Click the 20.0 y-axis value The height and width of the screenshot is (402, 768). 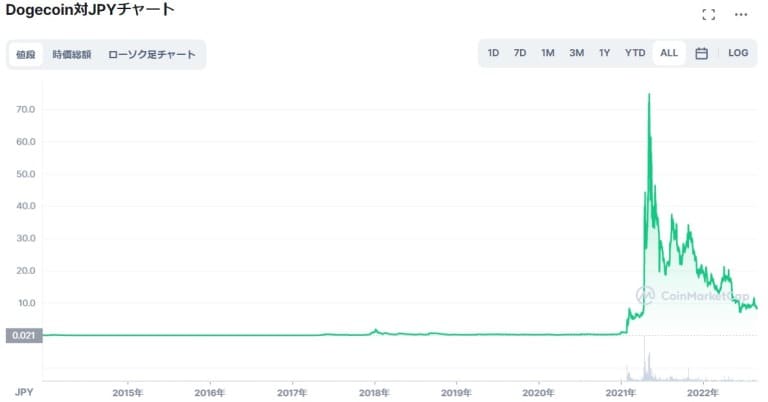click(x=25, y=271)
